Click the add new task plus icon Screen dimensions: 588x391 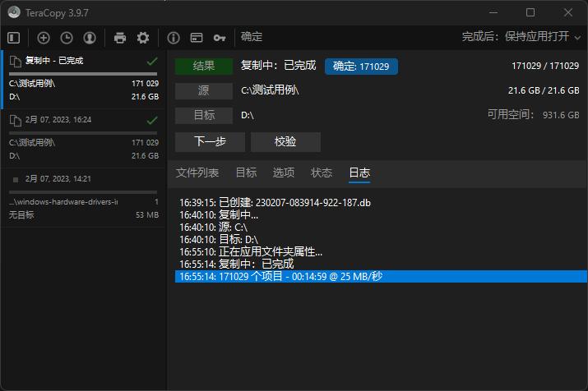tap(44, 38)
